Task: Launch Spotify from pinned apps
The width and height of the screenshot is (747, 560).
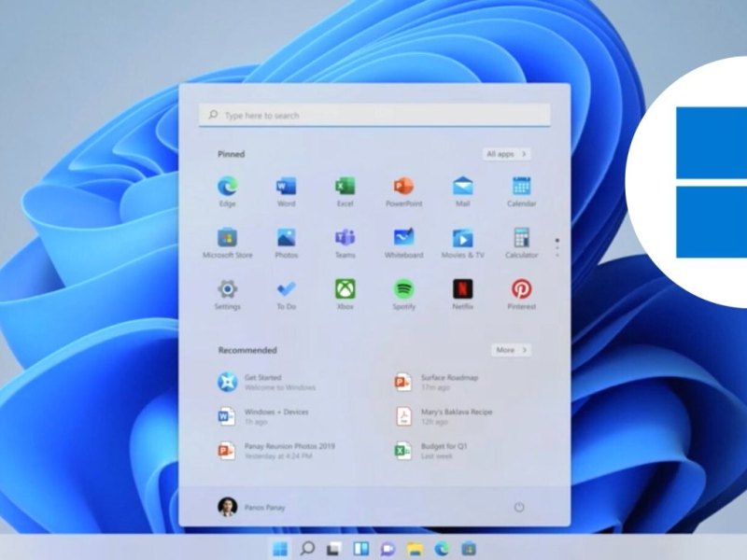Action: (x=404, y=294)
